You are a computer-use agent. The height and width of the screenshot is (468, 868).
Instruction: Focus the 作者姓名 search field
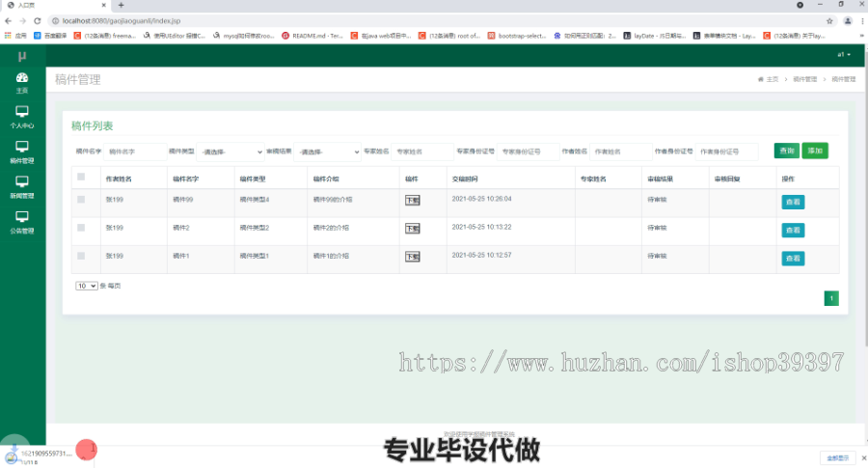click(x=620, y=151)
